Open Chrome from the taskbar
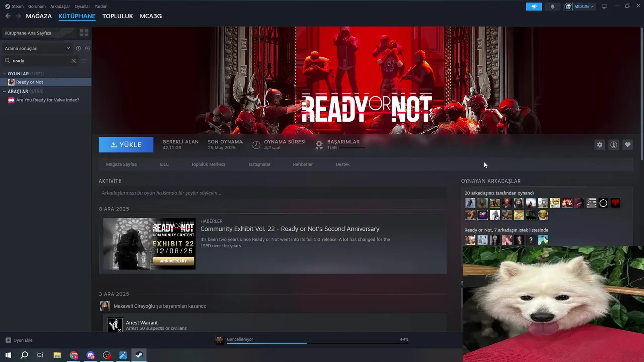The height and width of the screenshot is (362, 644). [x=74, y=355]
